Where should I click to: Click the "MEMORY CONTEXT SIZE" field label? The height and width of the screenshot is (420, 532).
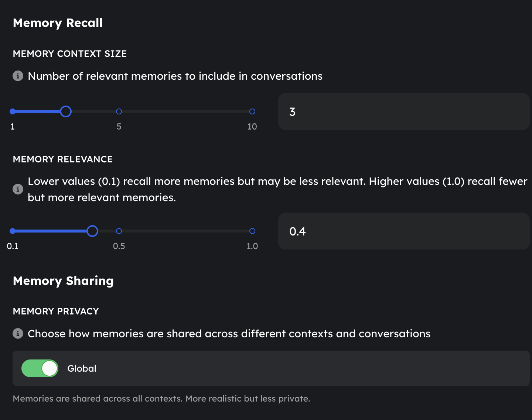tap(70, 54)
